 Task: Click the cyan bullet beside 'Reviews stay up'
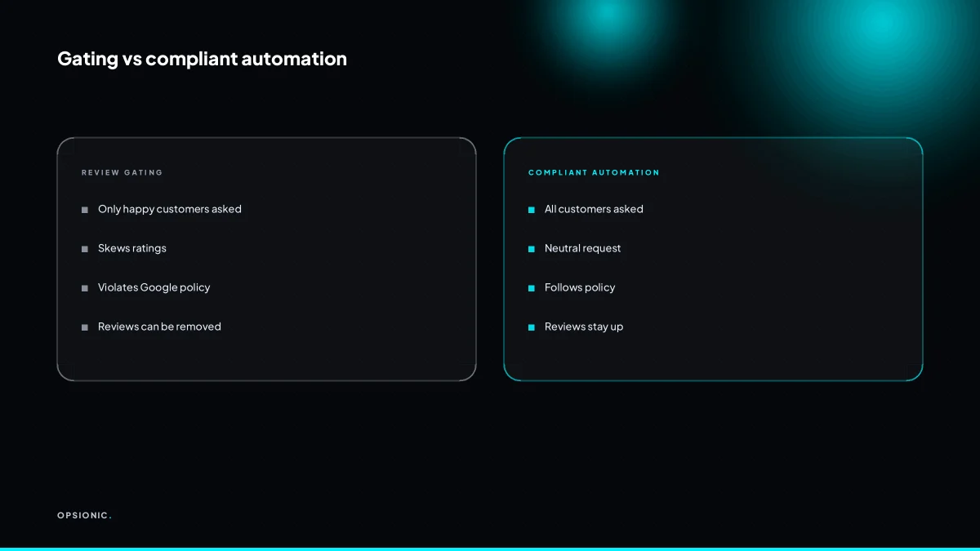(x=532, y=327)
